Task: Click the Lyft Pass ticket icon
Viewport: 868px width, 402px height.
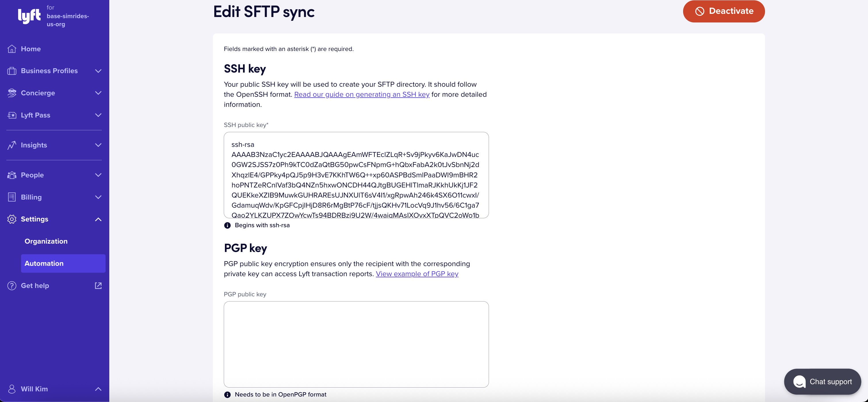Action: [x=12, y=115]
